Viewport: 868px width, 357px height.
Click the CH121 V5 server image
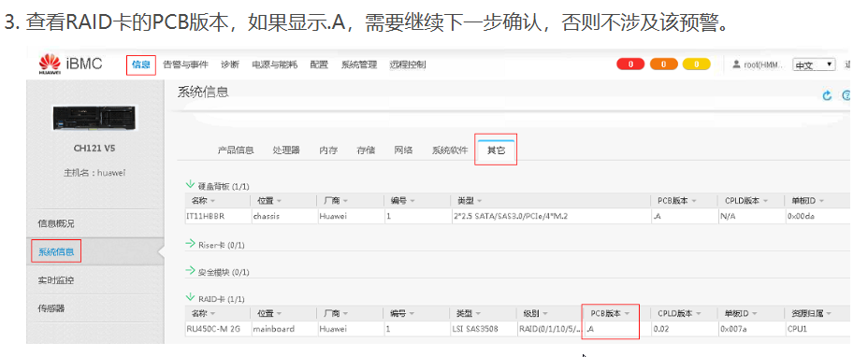click(94, 118)
